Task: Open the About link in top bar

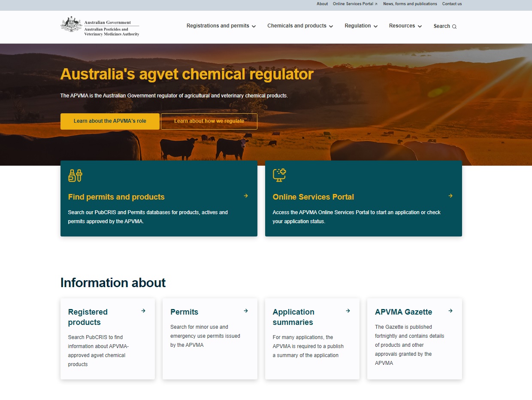Action: [x=322, y=4]
